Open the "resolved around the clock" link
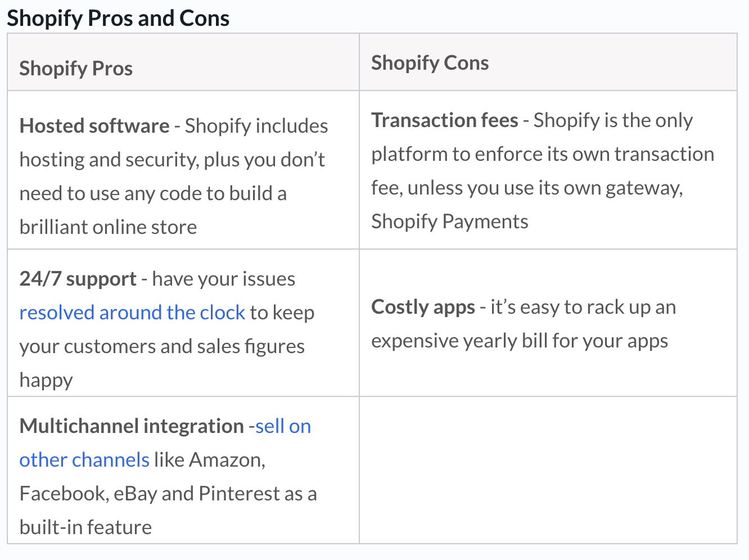 point(132,313)
